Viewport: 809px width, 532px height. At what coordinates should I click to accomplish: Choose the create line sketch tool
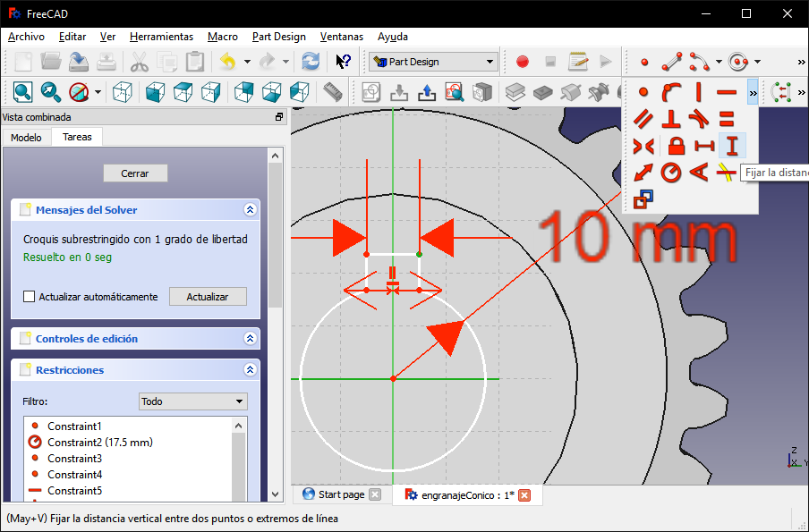672,62
